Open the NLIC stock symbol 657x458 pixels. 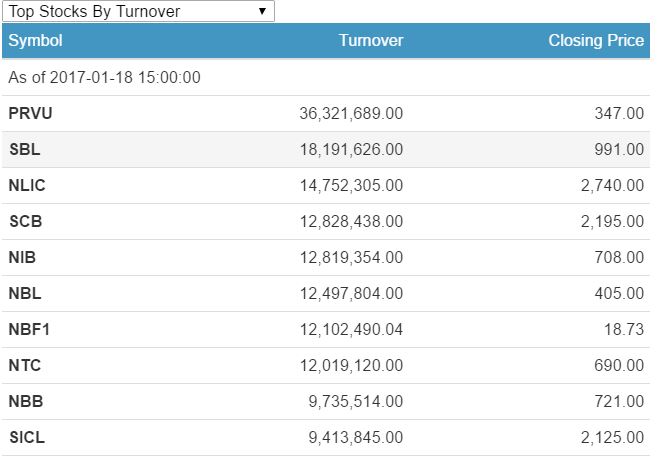[x=27, y=186]
